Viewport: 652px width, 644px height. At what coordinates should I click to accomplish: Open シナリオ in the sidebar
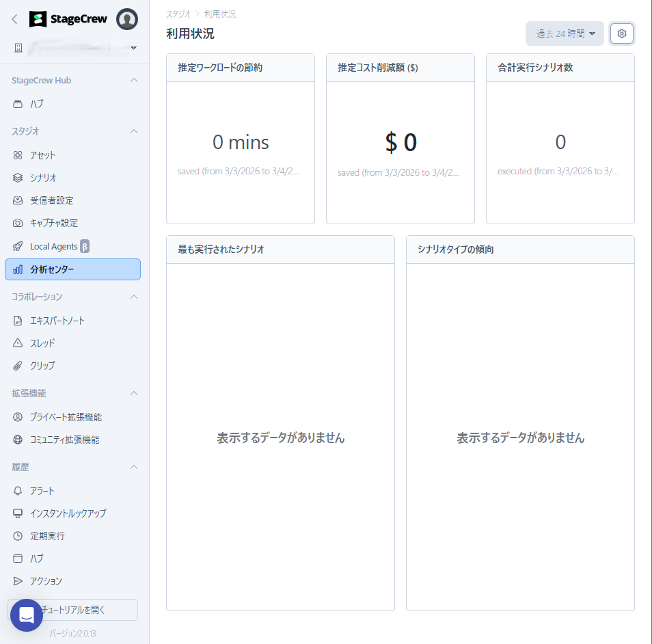[x=43, y=178]
